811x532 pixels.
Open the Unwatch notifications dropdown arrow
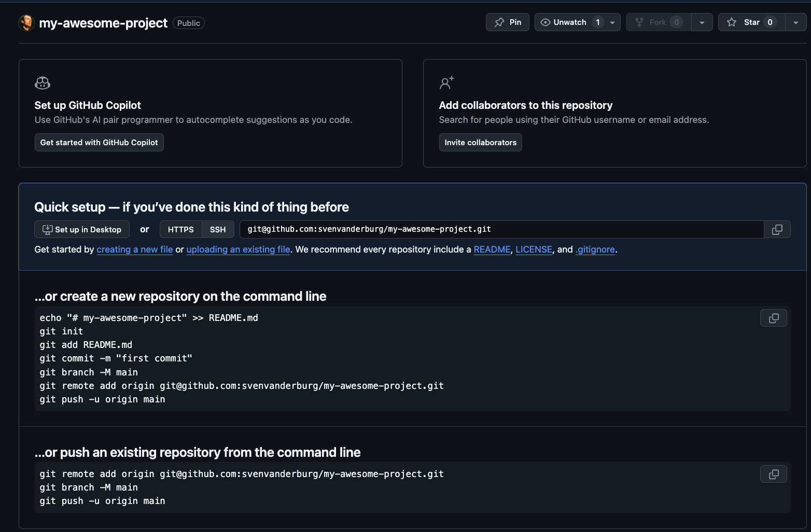(612, 22)
